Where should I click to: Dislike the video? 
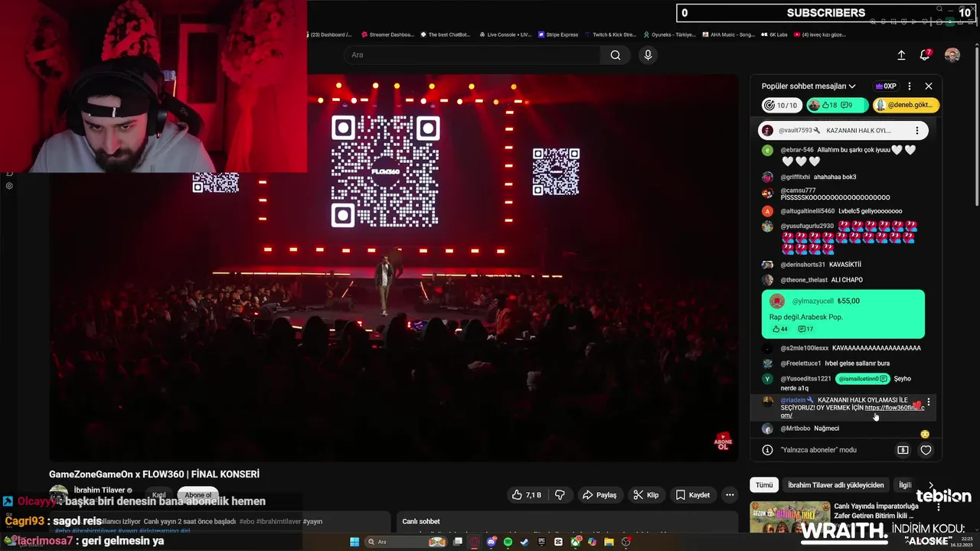560,495
